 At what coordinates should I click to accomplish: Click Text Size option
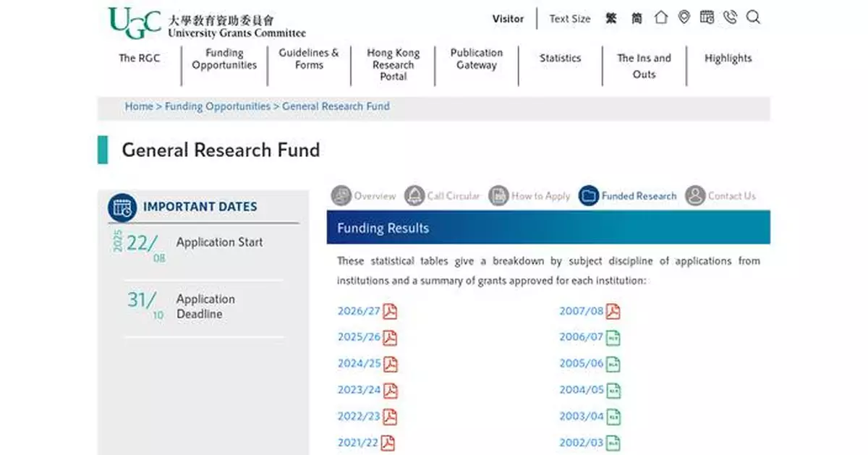(569, 19)
